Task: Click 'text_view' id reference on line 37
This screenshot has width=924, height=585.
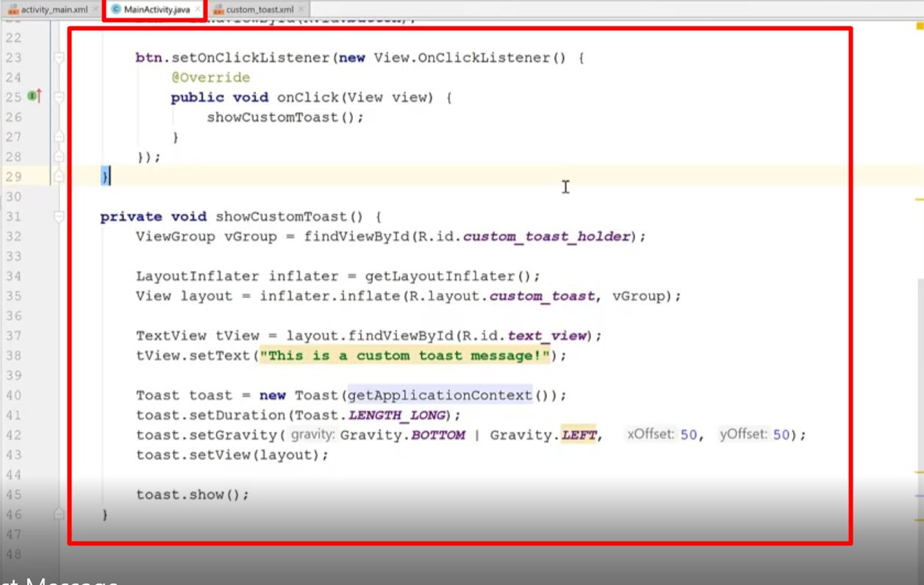Action: click(547, 336)
